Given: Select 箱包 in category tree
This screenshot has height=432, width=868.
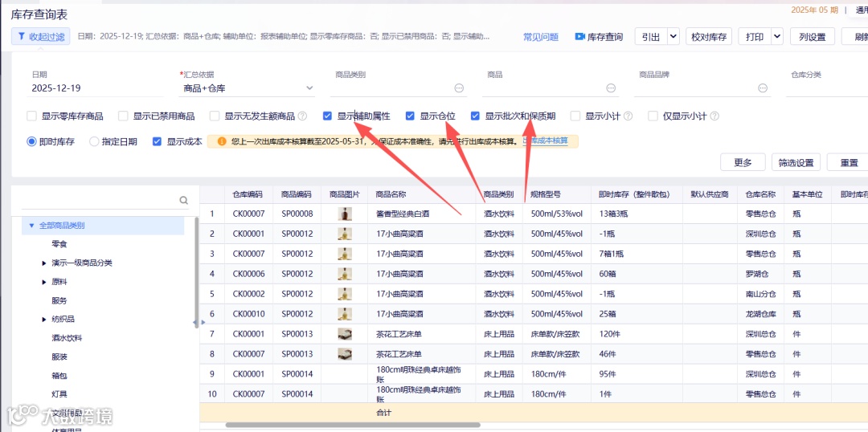Looking at the screenshot, I should [59, 376].
